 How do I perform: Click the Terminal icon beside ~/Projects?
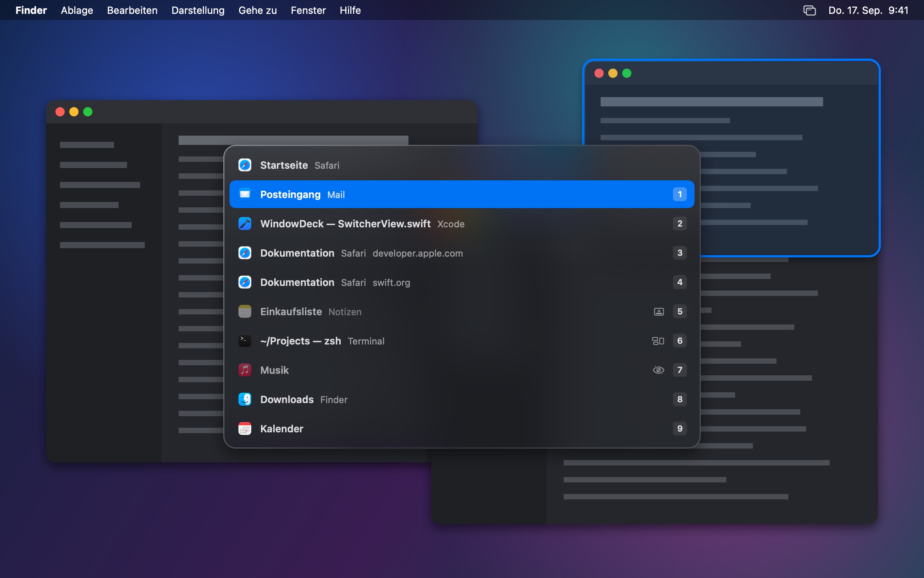click(245, 341)
